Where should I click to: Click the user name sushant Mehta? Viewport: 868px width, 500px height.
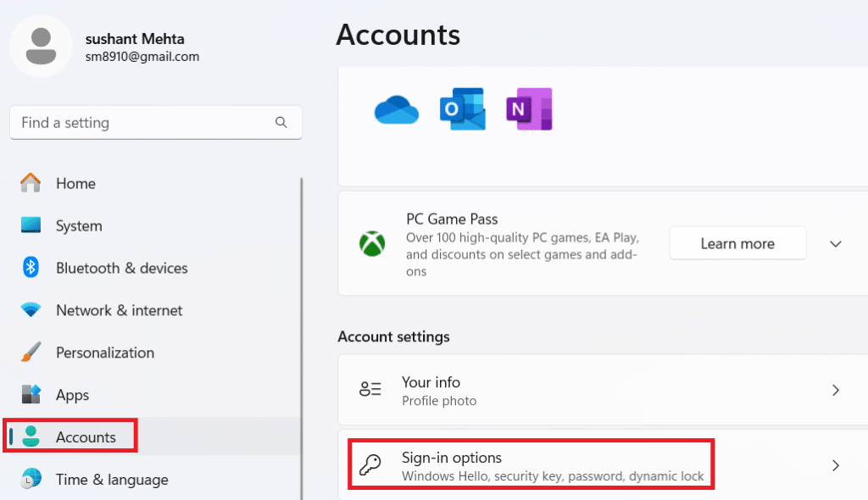tap(135, 39)
